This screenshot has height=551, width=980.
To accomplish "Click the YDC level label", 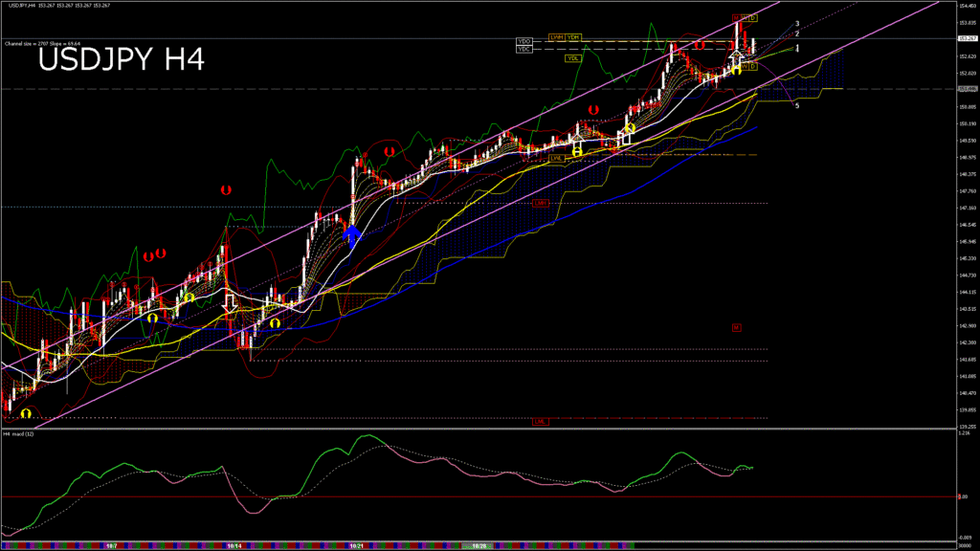I will pos(523,49).
